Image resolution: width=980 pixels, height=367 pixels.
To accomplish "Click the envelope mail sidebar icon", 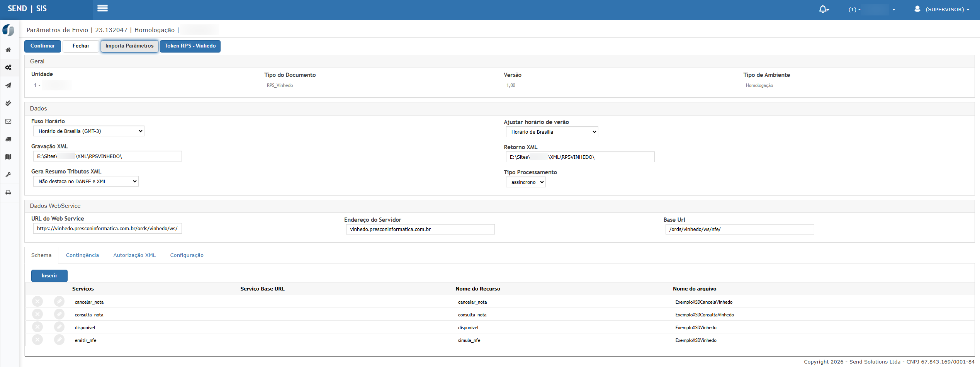I will [8, 121].
